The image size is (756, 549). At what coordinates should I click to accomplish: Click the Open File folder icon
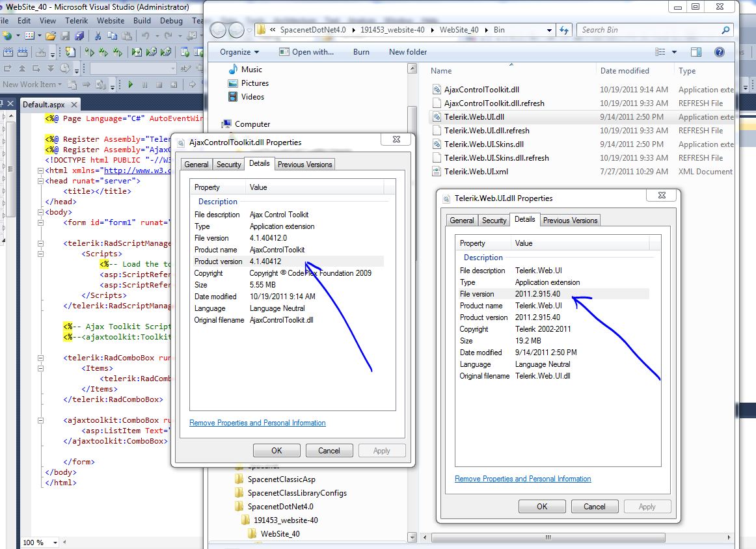point(50,36)
